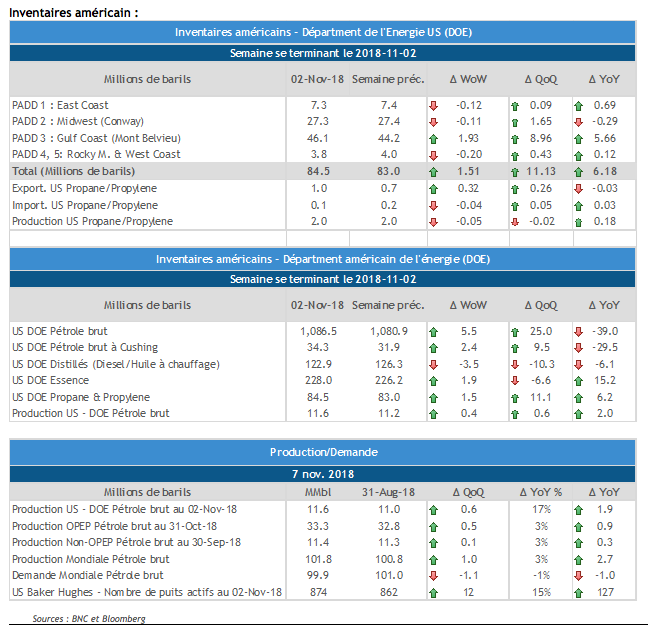The width and height of the screenshot is (648, 627).
Task: Select the '7 nov. 2018' date header bar
Action: pyautogui.click(x=323, y=473)
